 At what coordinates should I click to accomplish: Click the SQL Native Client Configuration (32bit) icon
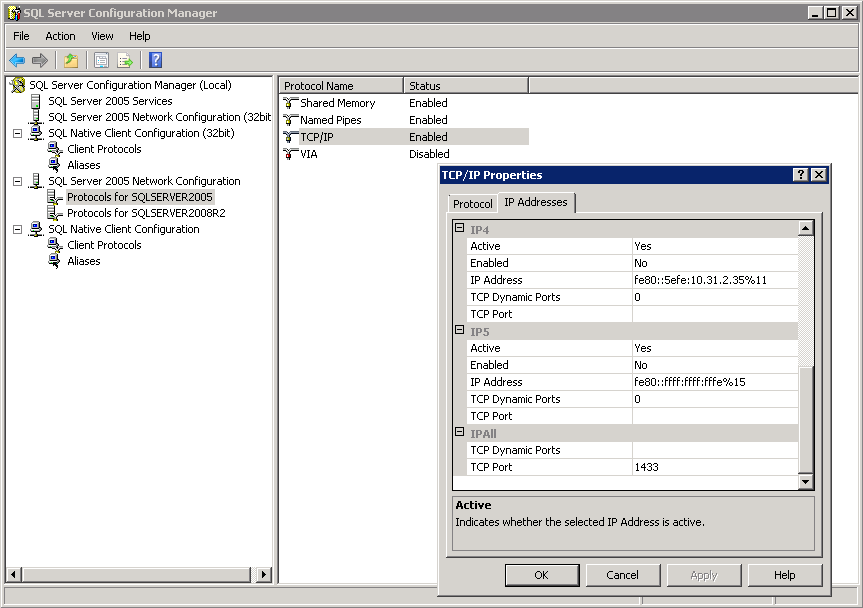pyautogui.click(x=36, y=133)
